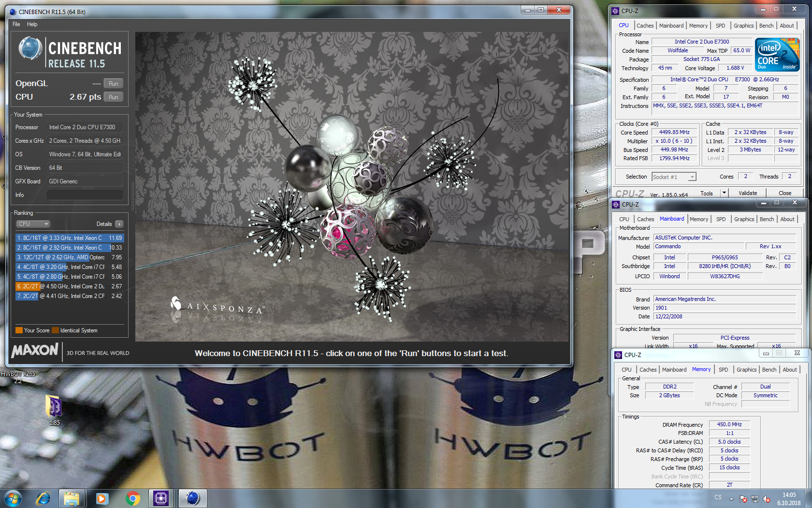812x508 pixels.
Task: Click the volume speaker icon in the tray
Action: [x=767, y=499]
